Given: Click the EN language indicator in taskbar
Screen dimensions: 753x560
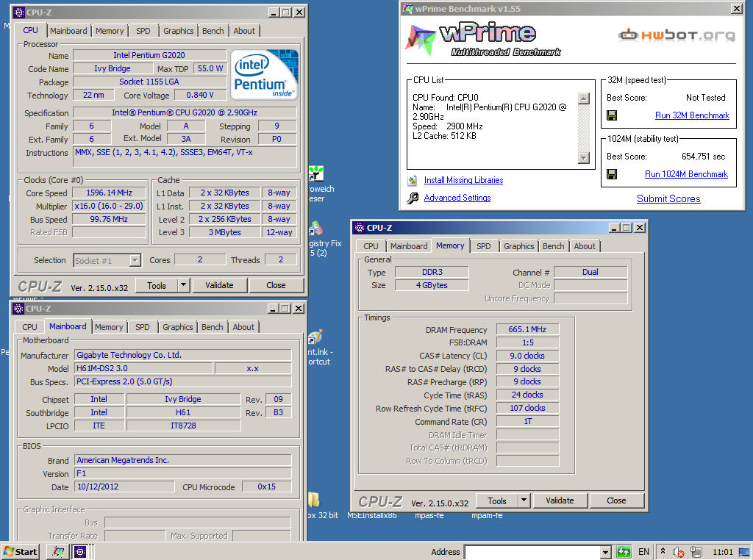Looking at the screenshot, I should [x=643, y=552].
